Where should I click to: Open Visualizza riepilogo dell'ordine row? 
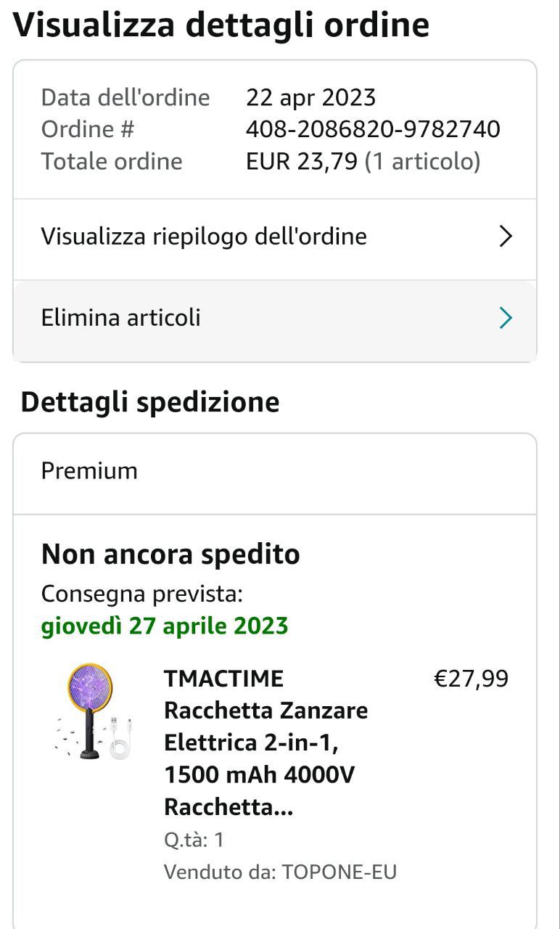click(x=203, y=237)
